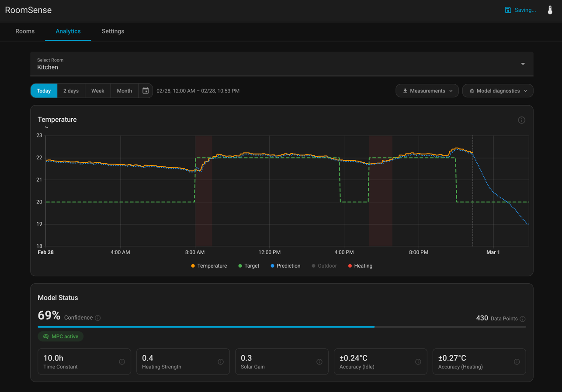Viewport: 562px width, 392px height.
Task: Expand the Model diagnostics dropdown
Action: click(x=497, y=91)
